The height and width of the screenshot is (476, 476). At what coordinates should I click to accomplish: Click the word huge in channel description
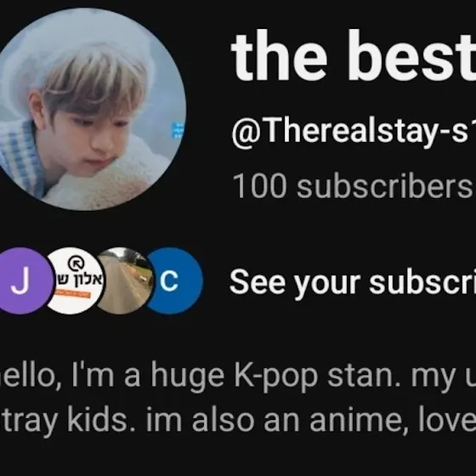pos(188,377)
